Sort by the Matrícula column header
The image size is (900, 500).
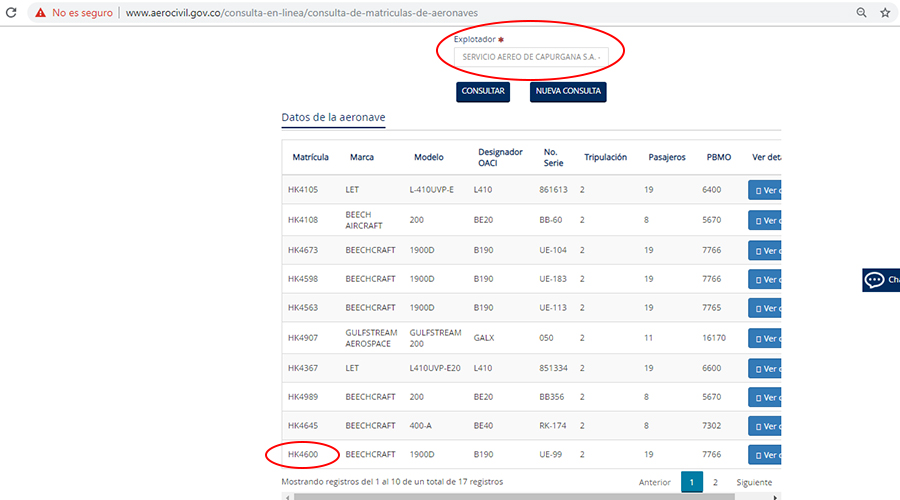tap(311, 157)
